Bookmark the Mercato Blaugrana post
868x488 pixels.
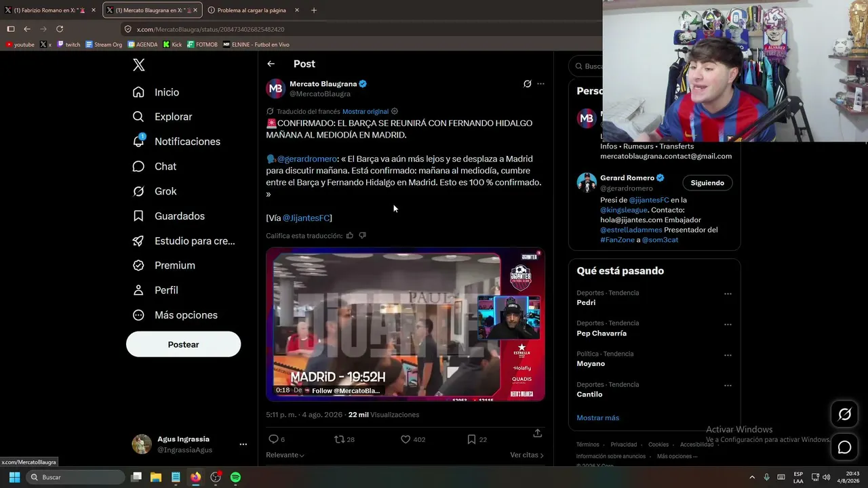tap(471, 439)
